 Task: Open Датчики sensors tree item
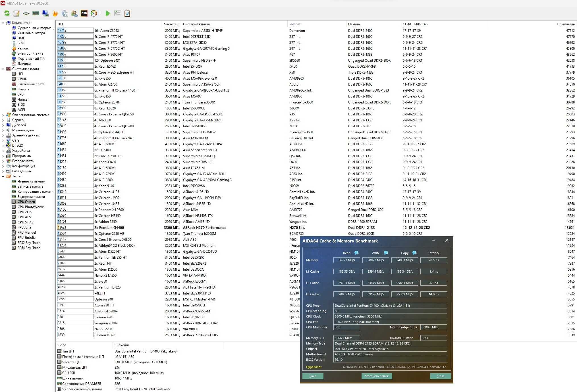pyautogui.click(x=24, y=64)
